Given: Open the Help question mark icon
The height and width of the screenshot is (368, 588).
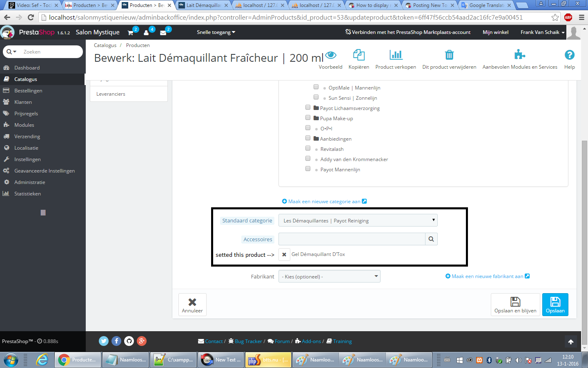Looking at the screenshot, I should coord(570,55).
